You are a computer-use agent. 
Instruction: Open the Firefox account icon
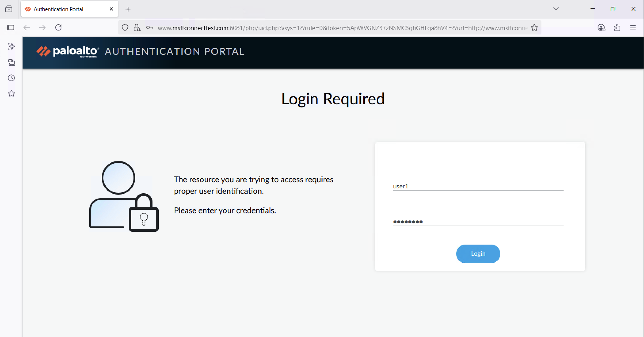click(x=601, y=27)
